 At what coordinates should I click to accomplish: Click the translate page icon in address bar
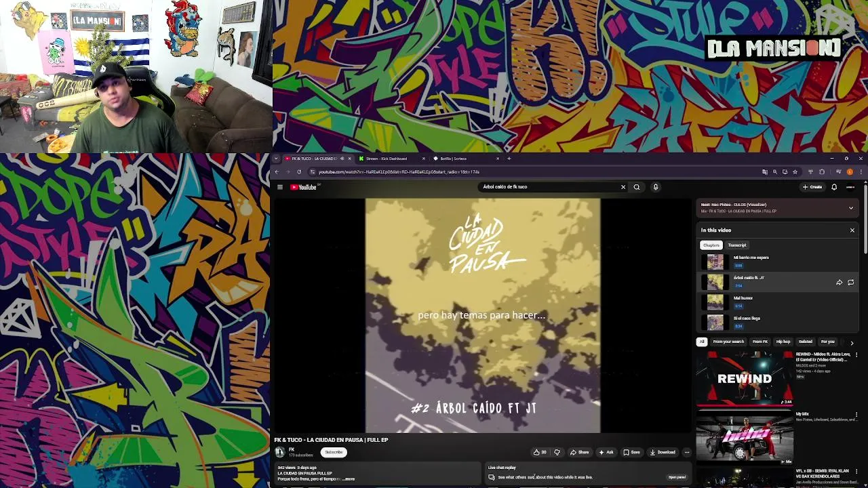point(765,171)
